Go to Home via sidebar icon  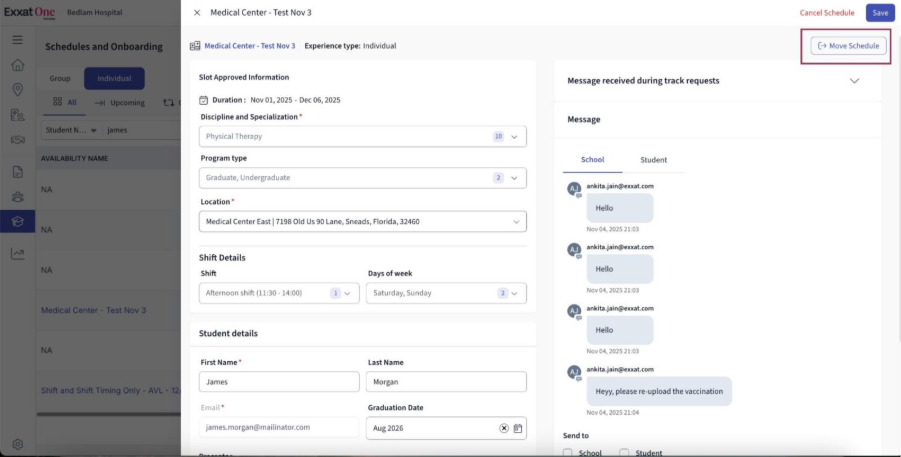pyautogui.click(x=17, y=65)
